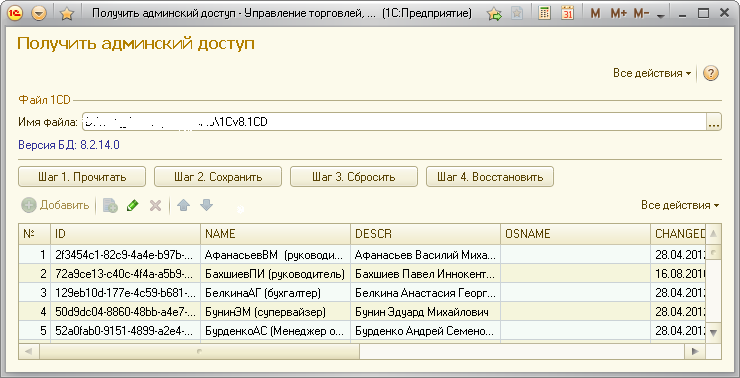Click the M+ memory add button

tap(618, 14)
